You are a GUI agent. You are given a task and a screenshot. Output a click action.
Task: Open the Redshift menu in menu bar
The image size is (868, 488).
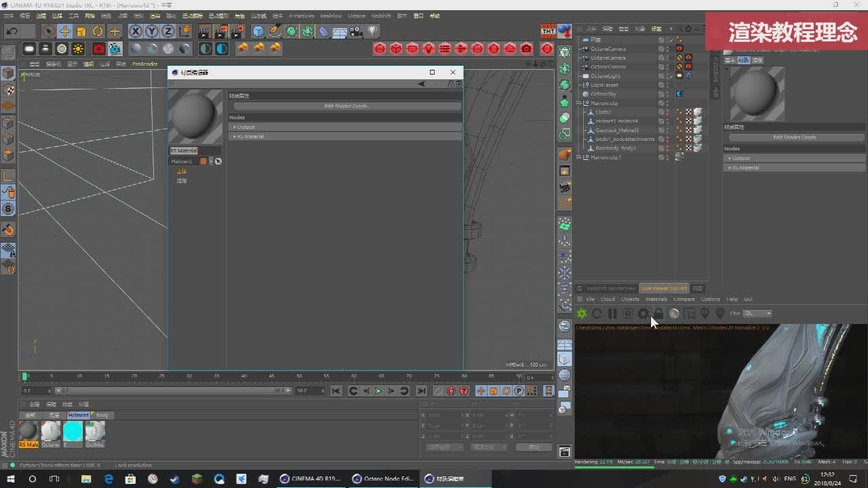pos(381,16)
